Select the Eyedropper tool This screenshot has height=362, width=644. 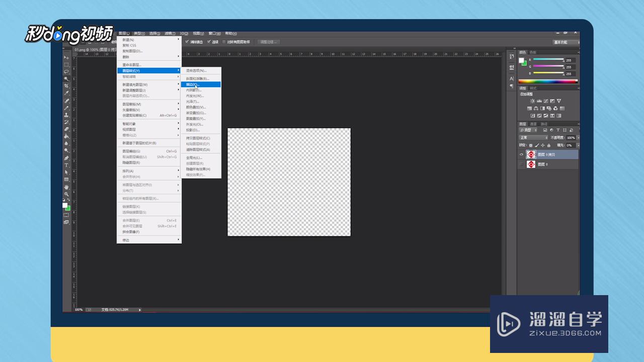(66, 93)
